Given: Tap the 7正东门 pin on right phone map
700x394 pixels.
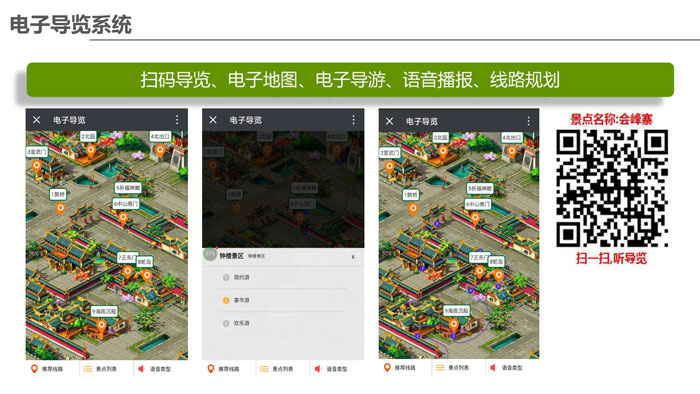Looking at the screenshot, I should [479, 271].
